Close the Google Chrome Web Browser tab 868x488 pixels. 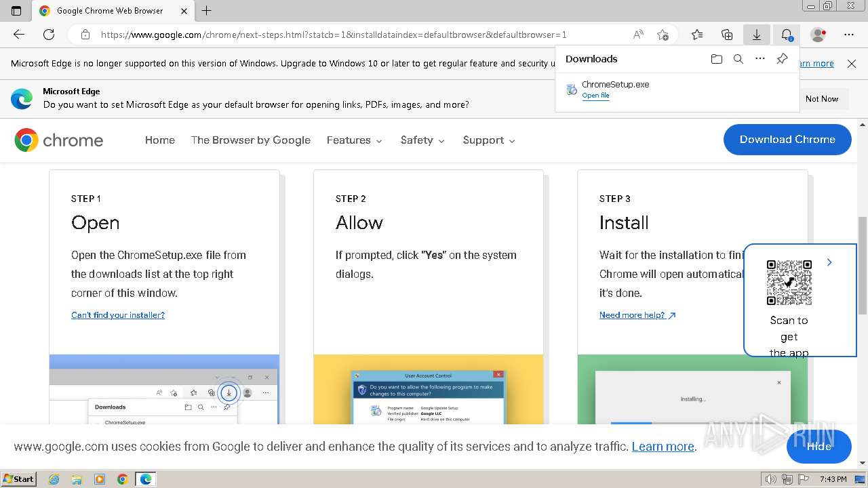click(x=184, y=11)
